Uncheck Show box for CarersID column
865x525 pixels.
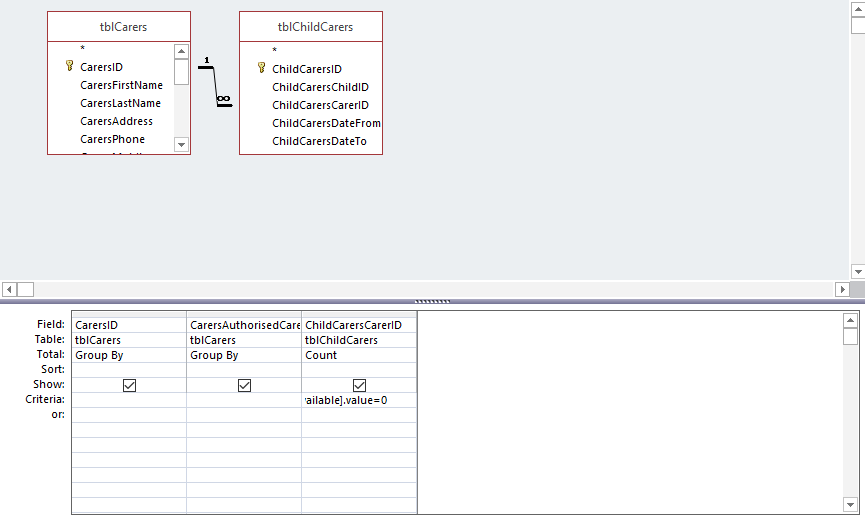[x=129, y=385]
